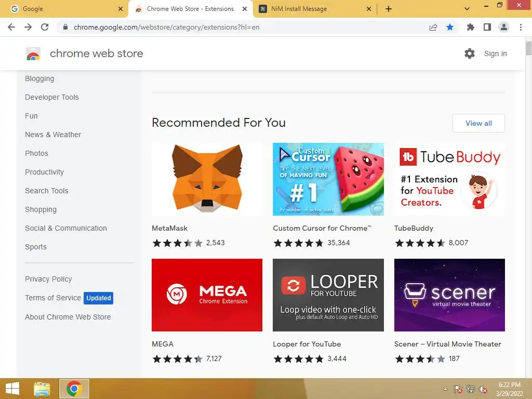Expand the tab search dropdown arrow

point(467,9)
